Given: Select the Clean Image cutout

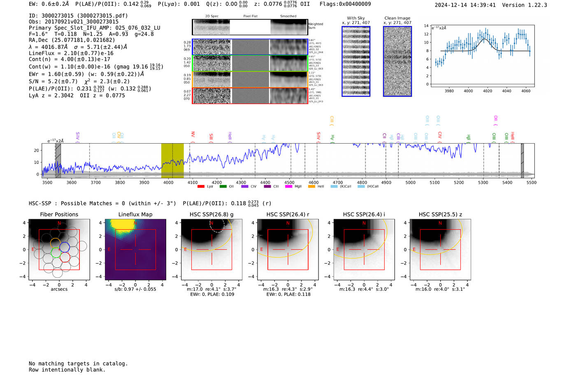Looking at the screenshot, I should pyautogui.click(x=397, y=61).
